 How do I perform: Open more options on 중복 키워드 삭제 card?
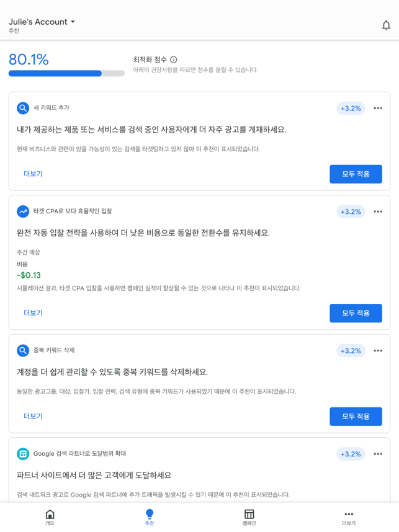(x=378, y=350)
